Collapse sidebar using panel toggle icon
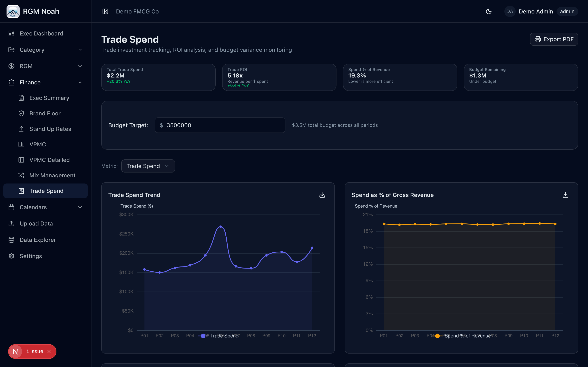Screen dimensions: 588x367 pyautogui.click(x=105, y=11)
